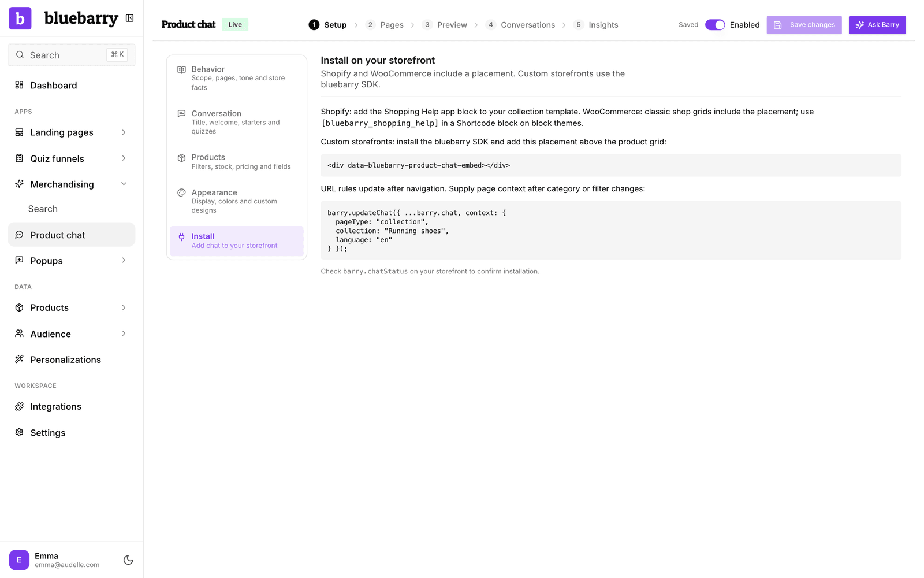
Task: Click the Save changes disk icon
Action: tap(778, 25)
